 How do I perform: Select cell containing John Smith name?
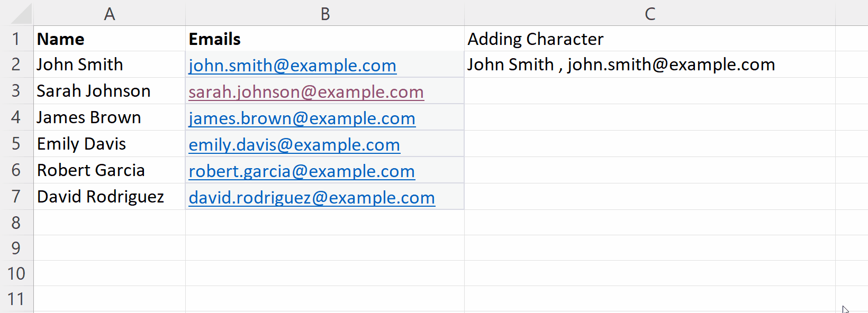point(110,65)
